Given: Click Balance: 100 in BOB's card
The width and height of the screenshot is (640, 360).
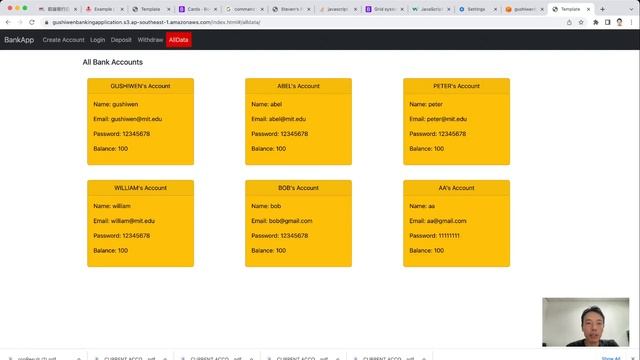Looking at the screenshot, I should point(269,251).
